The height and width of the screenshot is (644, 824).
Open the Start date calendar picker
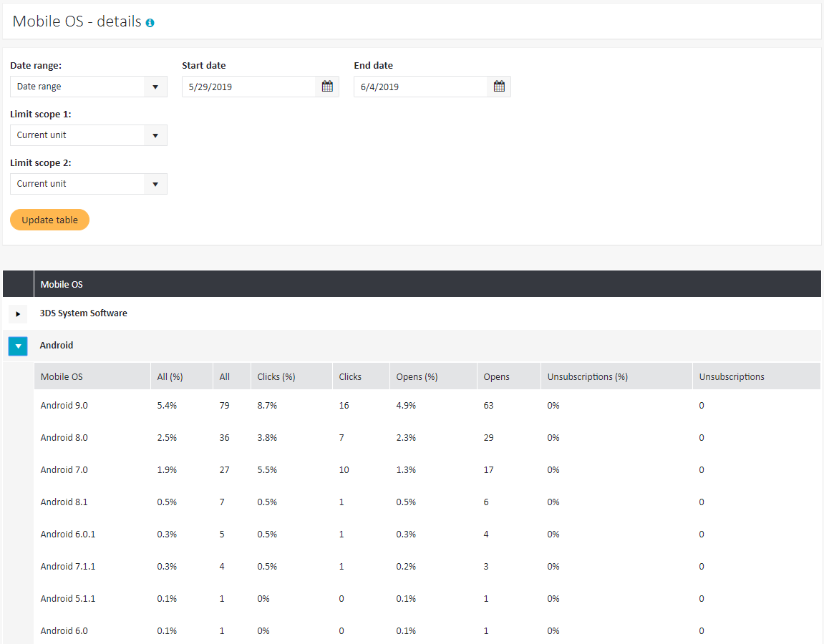click(x=327, y=87)
